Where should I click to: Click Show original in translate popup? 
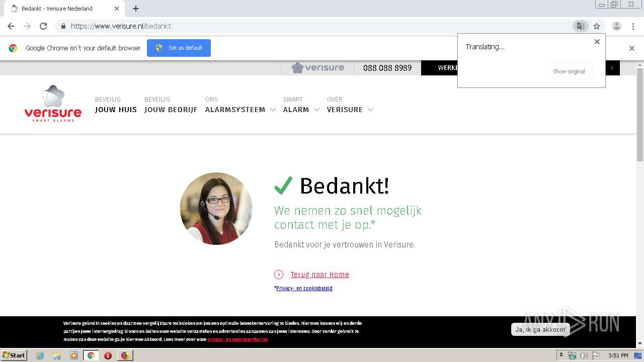[x=569, y=71]
